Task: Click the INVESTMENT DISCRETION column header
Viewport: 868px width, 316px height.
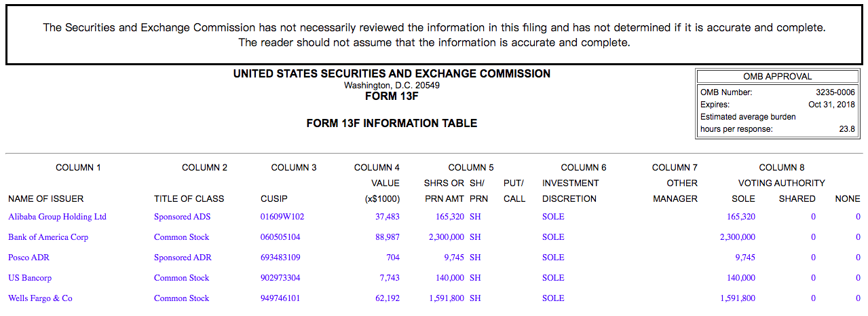Action: [570, 191]
